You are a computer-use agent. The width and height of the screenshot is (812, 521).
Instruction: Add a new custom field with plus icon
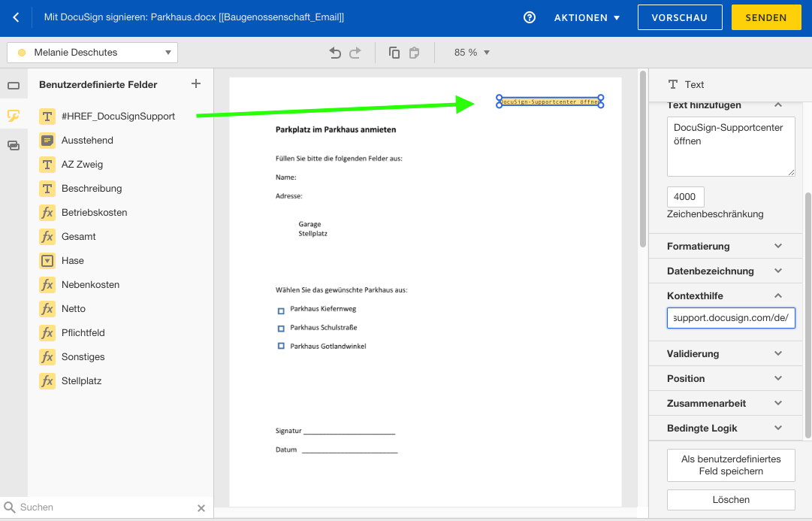195,84
